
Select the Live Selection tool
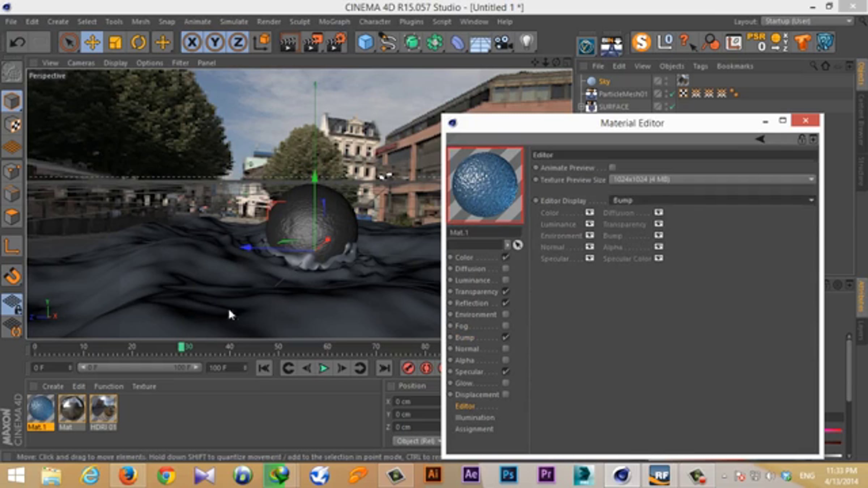click(x=69, y=42)
